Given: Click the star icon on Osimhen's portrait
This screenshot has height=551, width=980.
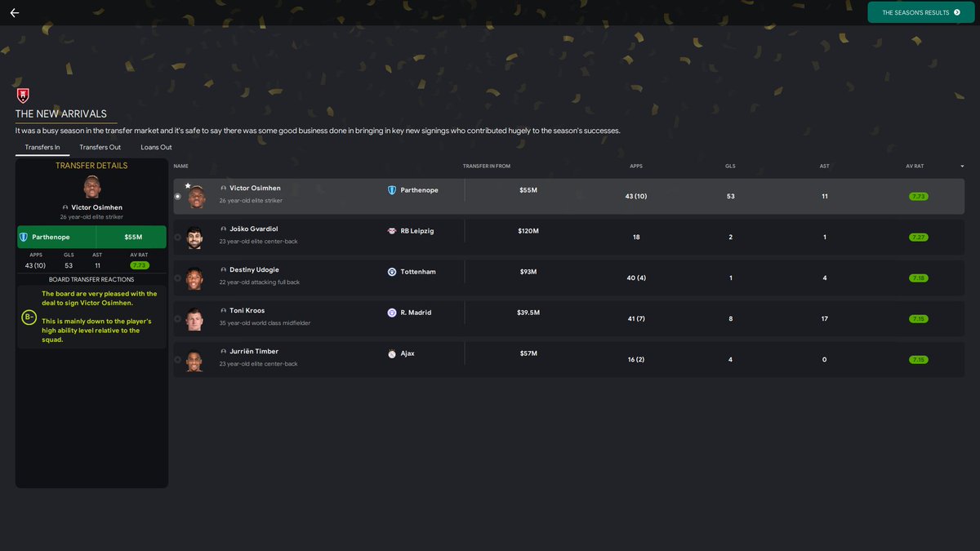Looking at the screenshot, I should tap(187, 185).
